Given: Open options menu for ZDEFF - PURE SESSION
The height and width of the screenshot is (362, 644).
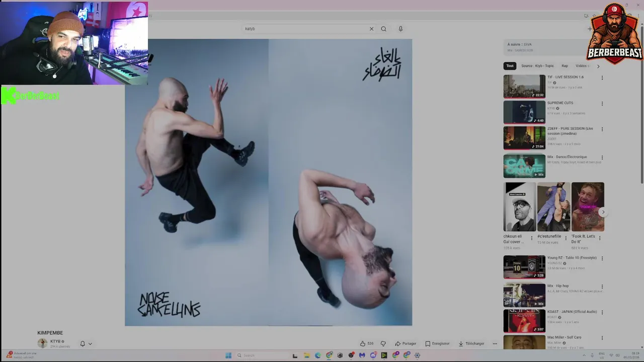Looking at the screenshot, I should click(x=602, y=129).
